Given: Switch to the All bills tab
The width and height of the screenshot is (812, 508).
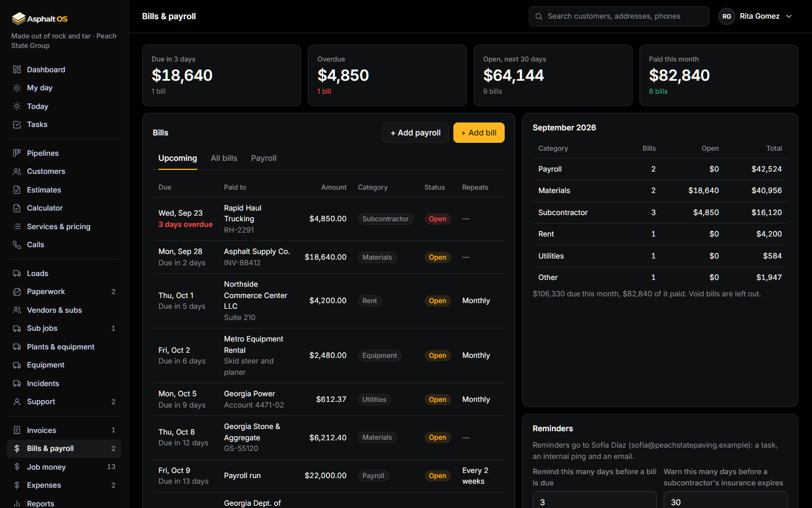Looking at the screenshot, I should coord(224,159).
